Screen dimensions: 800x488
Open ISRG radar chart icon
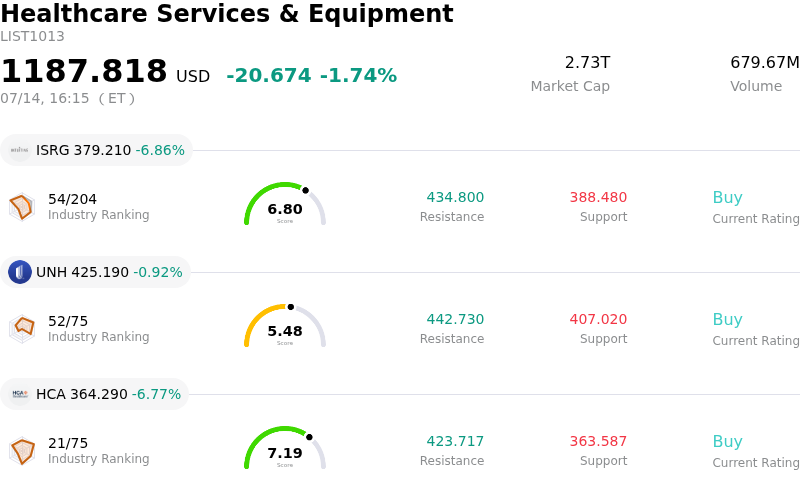(x=22, y=207)
